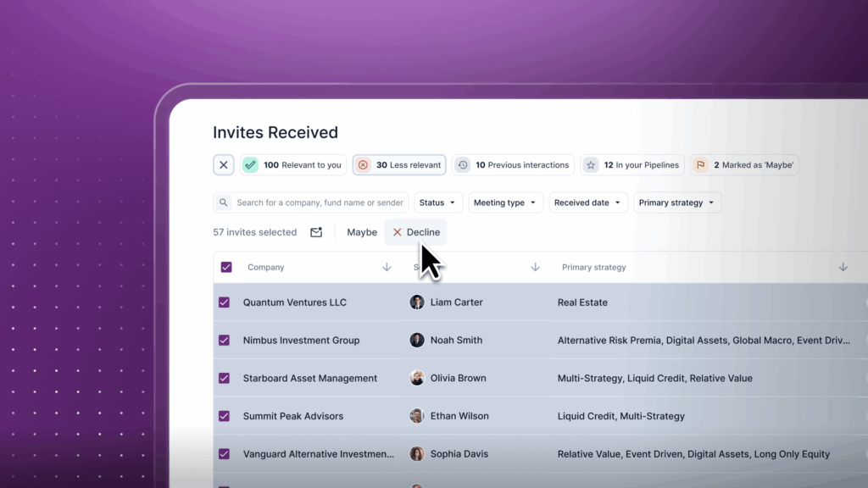Select the '30 Less relevant' filter chip
Image resolution: width=868 pixels, height=488 pixels.
tap(399, 165)
